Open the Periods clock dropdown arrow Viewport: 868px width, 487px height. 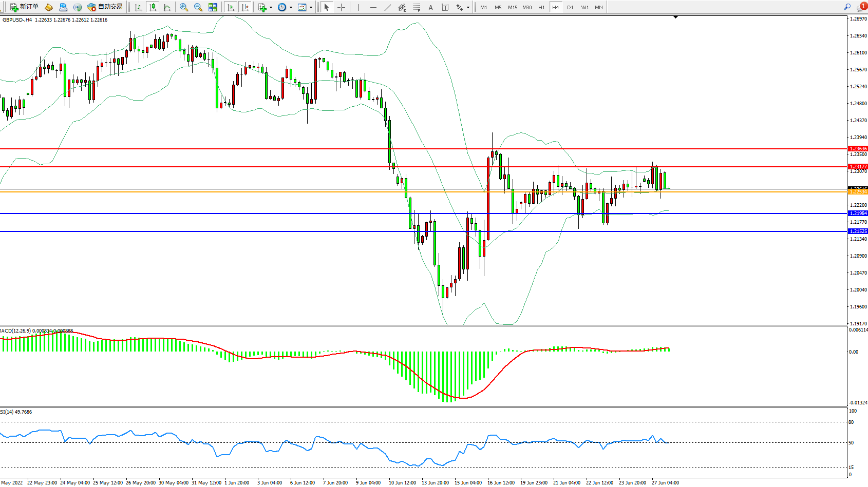pyautogui.click(x=291, y=7)
